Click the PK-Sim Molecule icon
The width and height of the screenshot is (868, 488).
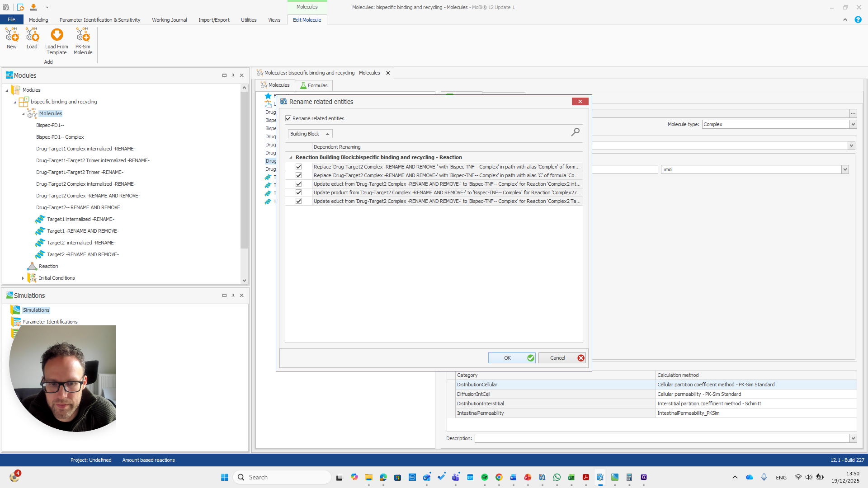point(83,35)
